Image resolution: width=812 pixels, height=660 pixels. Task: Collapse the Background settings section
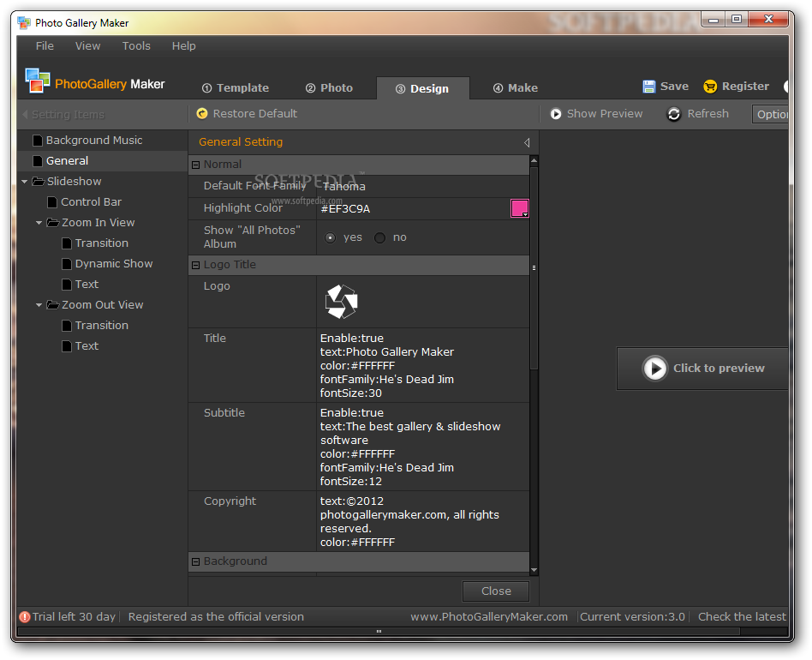click(x=196, y=561)
